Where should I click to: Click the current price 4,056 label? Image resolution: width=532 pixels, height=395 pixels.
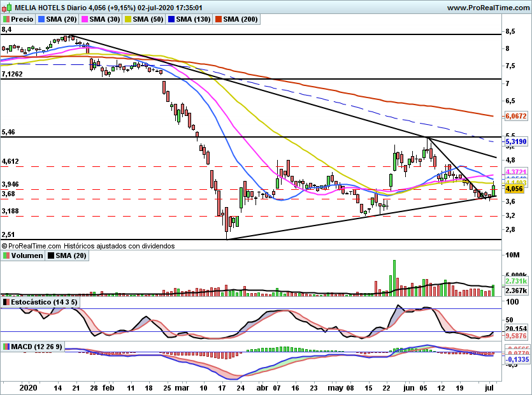514,189
